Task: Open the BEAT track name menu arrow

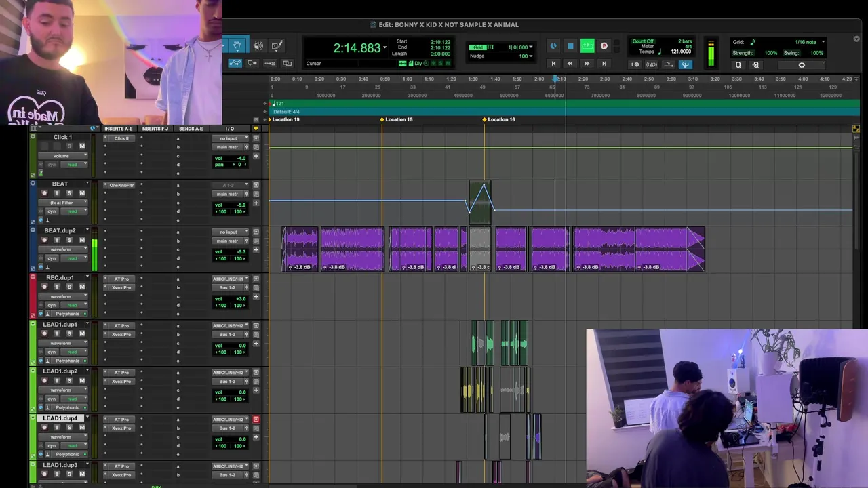Action: [x=87, y=184]
